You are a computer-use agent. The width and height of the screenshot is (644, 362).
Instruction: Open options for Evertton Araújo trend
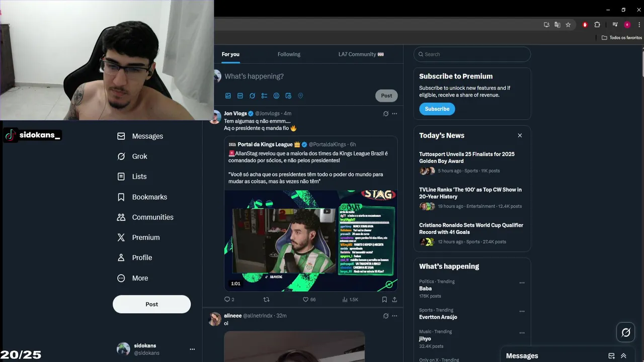click(x=522, y=311)
